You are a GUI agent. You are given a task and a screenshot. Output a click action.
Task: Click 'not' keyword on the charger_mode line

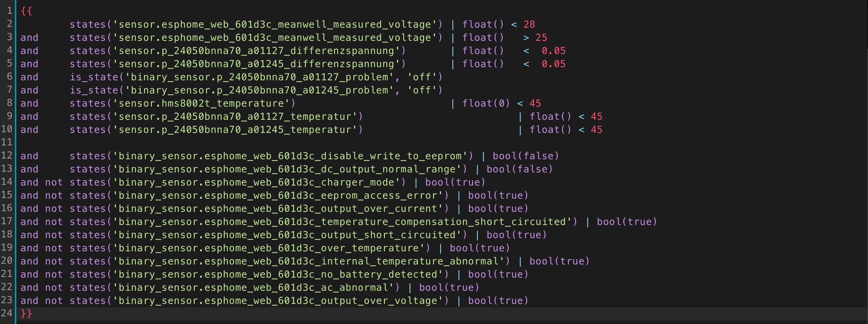(x=54, y=182)
